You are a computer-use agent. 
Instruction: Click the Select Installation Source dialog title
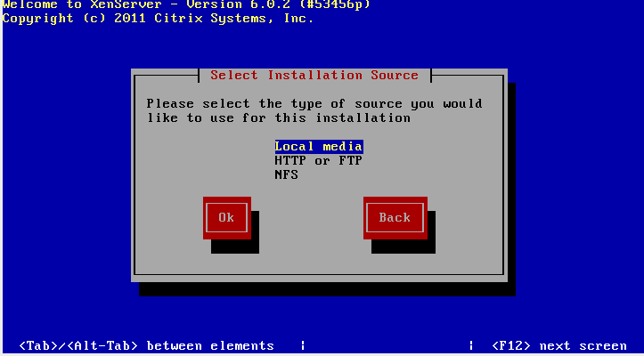314,76
